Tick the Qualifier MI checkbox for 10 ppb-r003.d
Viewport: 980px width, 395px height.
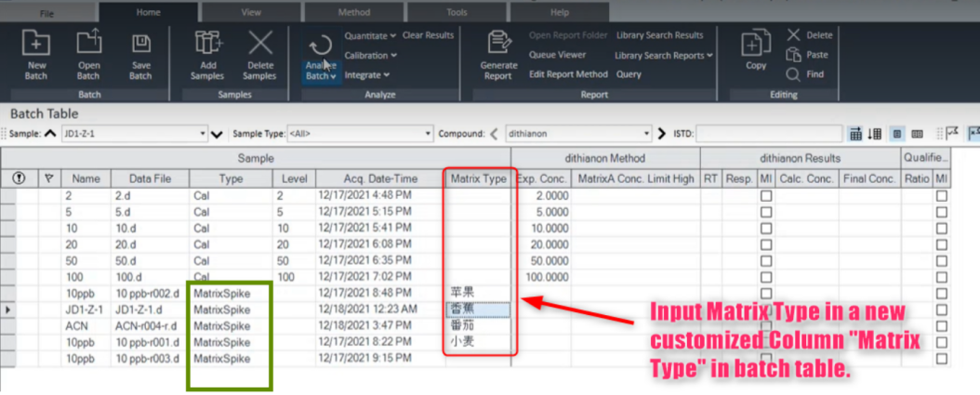coord(941,359)
